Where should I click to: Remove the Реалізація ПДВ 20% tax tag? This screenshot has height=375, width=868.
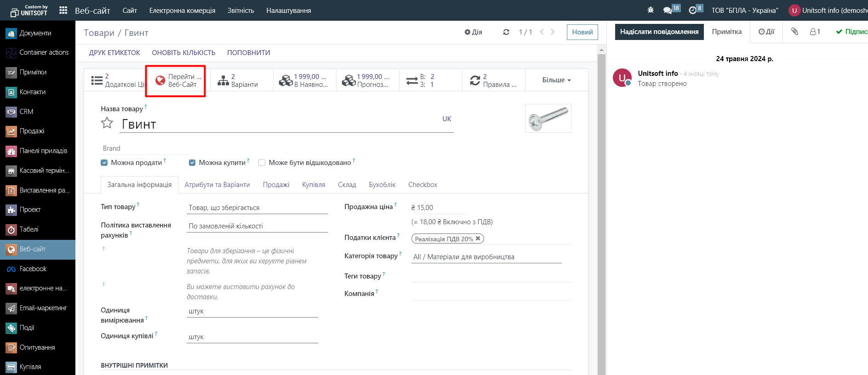(x=478, y=239)
